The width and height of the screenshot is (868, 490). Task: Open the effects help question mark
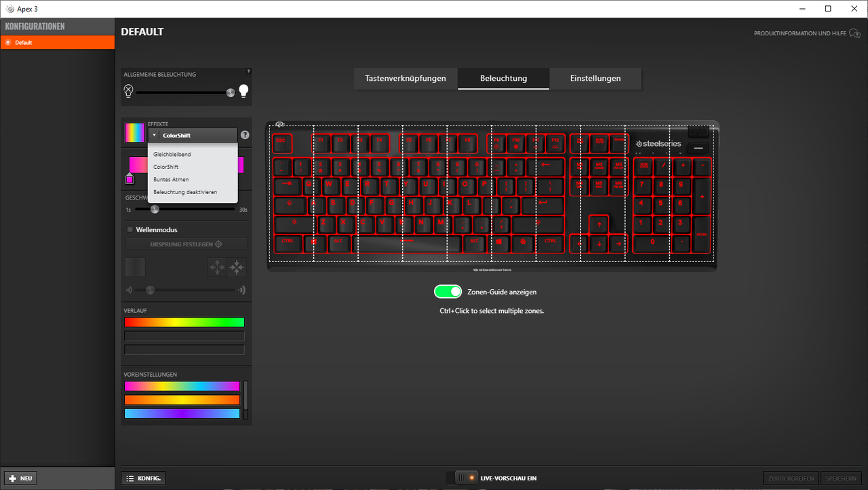click(245, 135)
